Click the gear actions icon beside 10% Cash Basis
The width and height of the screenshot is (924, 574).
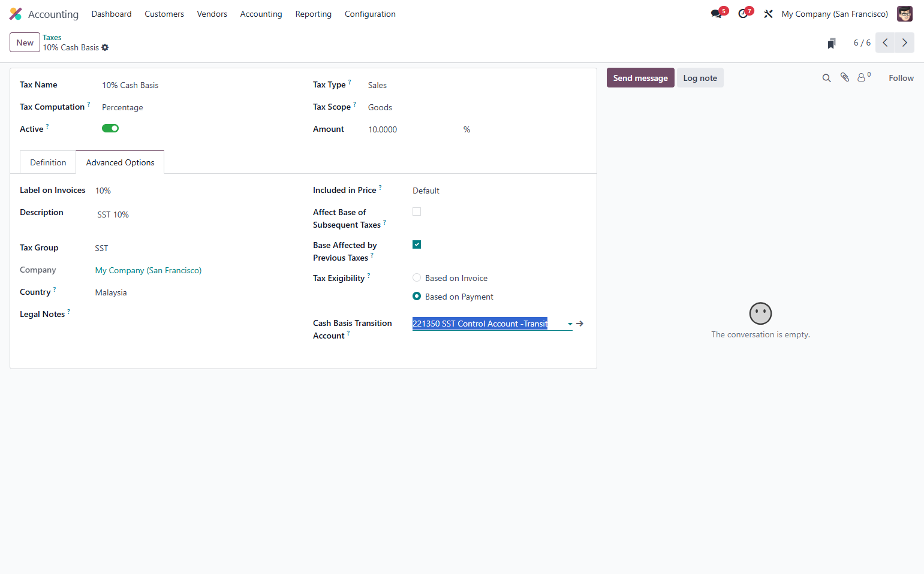105,47
